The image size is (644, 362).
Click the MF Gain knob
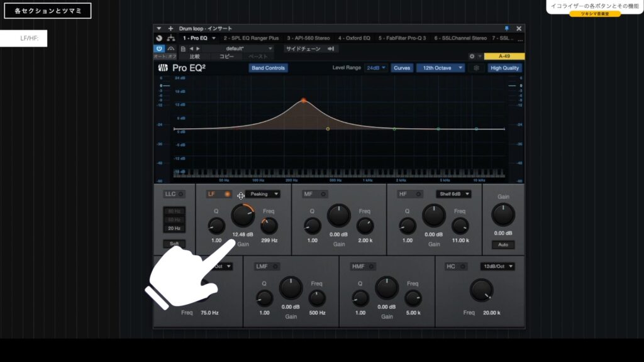[x=339, y=215]
